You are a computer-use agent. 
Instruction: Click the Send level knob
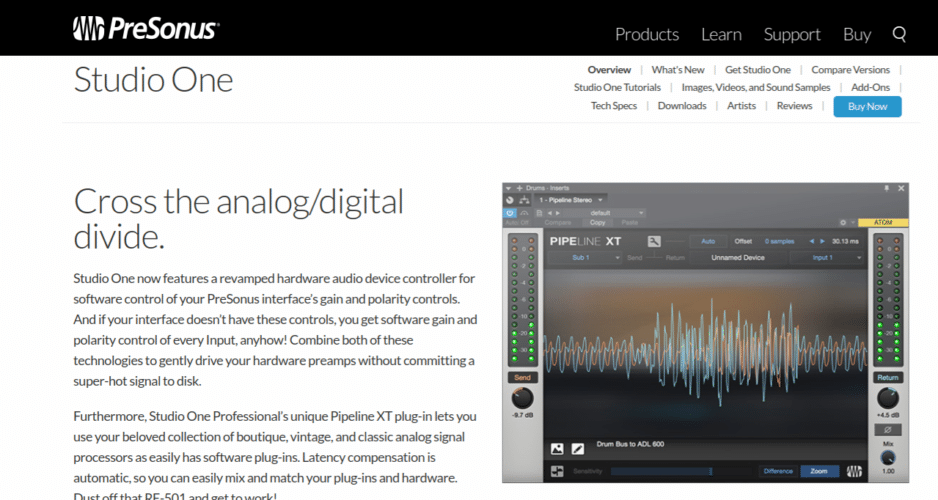[522, 398]
